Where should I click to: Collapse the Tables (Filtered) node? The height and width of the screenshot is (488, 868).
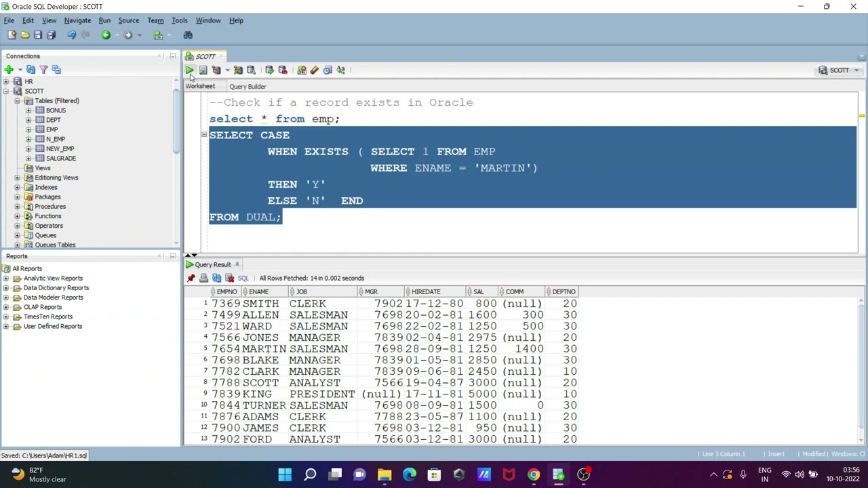[17, 100]
